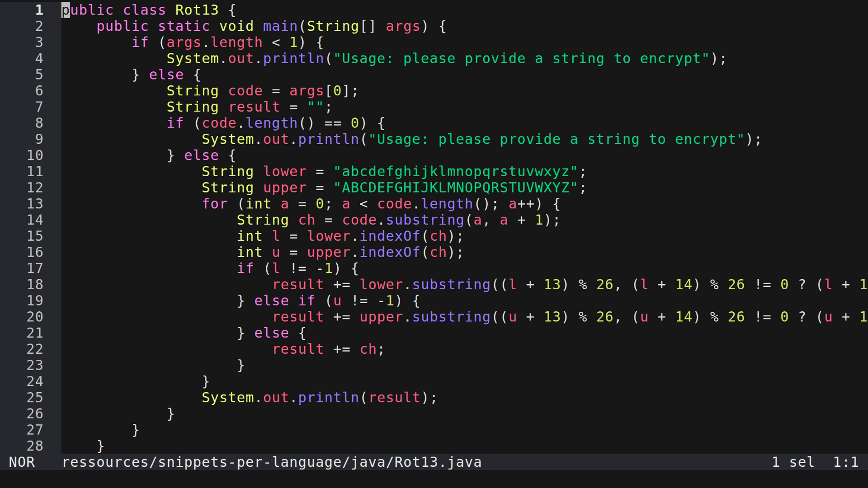
Task: Click the cursor position indicator 1:1
Action: coord(846,462)
